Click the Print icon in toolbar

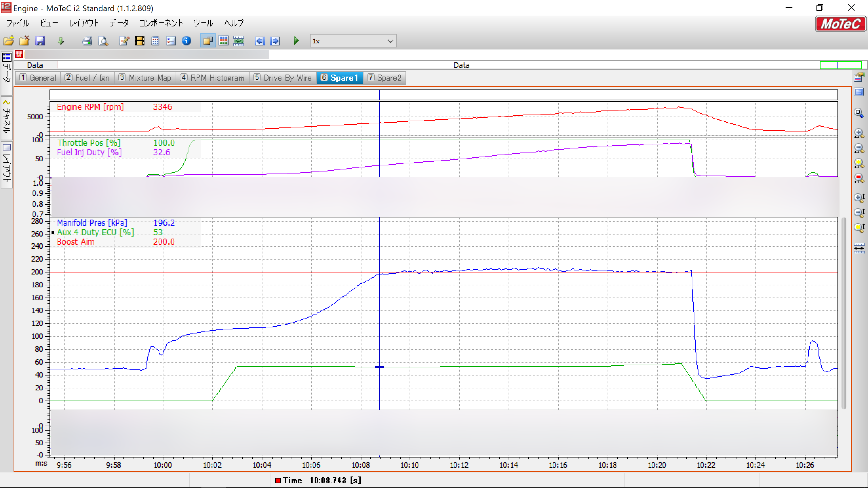coord(87,41)
